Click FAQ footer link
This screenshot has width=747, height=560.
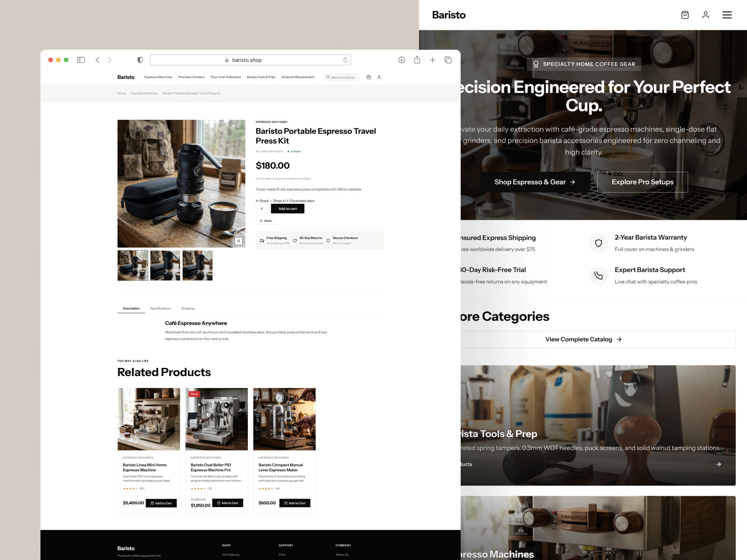coord(282,555)
